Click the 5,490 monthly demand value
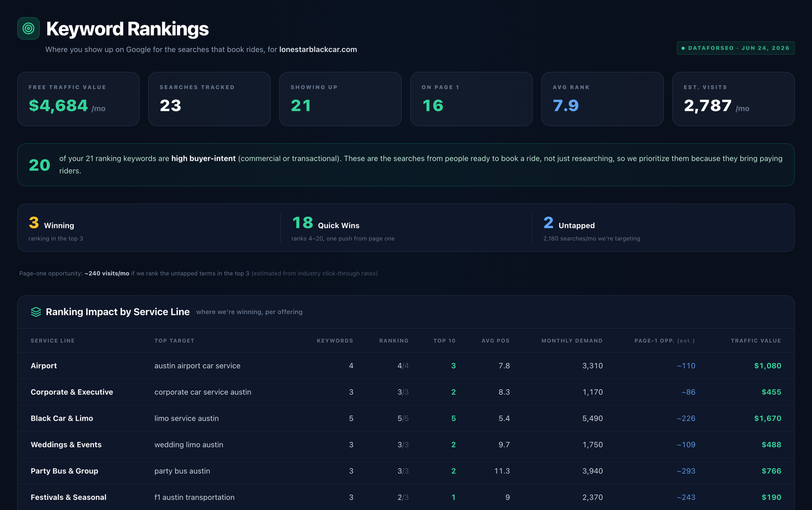The height and width of the screenshot is (510, 812). tap(592, 419)
